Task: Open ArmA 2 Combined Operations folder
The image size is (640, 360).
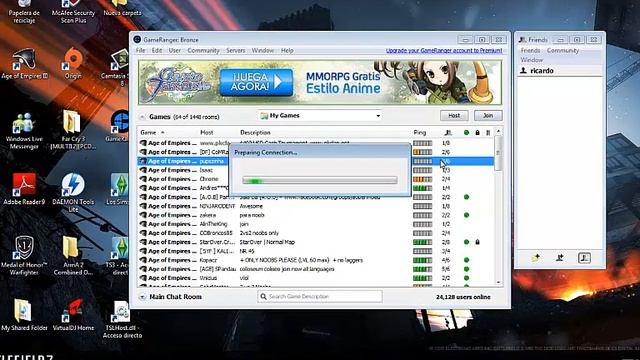Action: click(73, 256)
